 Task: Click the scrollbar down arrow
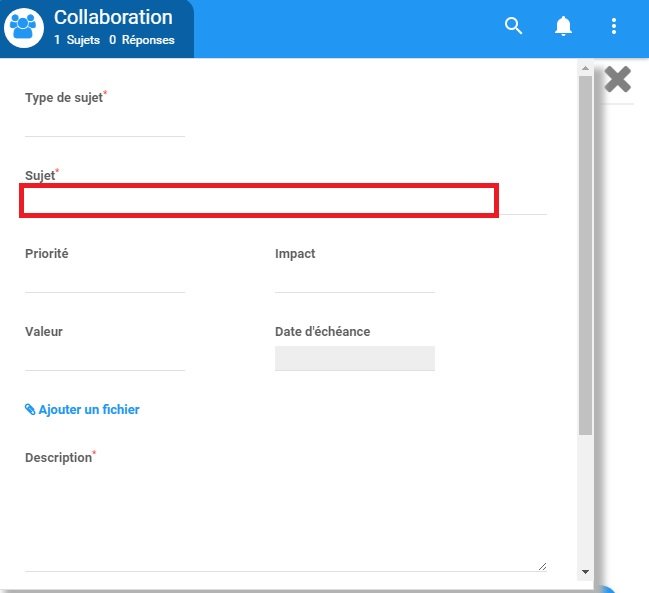[585, 572]
